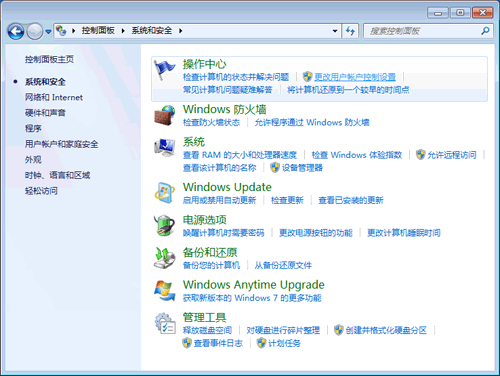
Task: Click 查看 RAM 的大小和处理器速度 link
Action: (x=240, y=155)
